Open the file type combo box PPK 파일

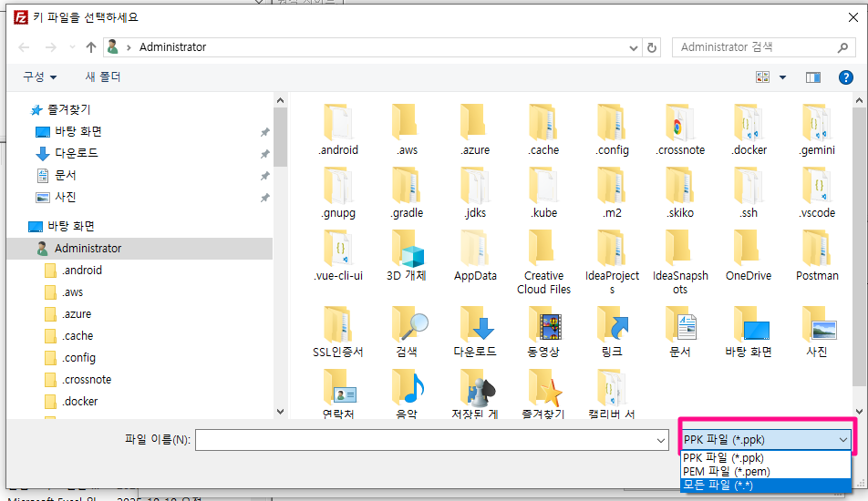(766, 440)
